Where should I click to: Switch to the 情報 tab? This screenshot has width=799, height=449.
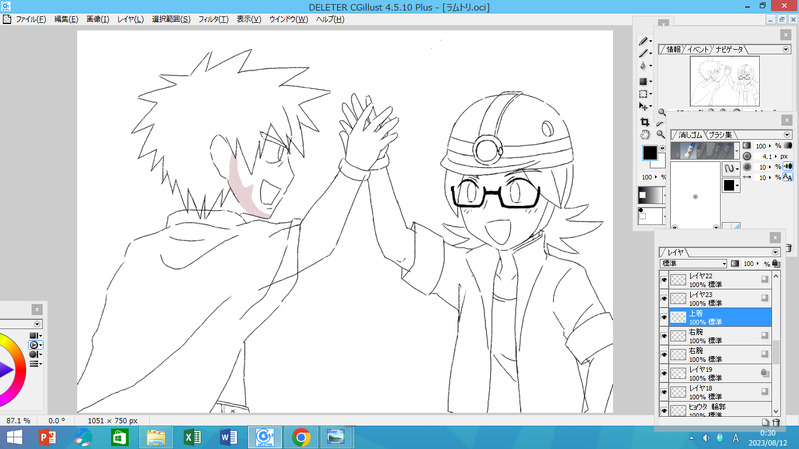[673, 49]
